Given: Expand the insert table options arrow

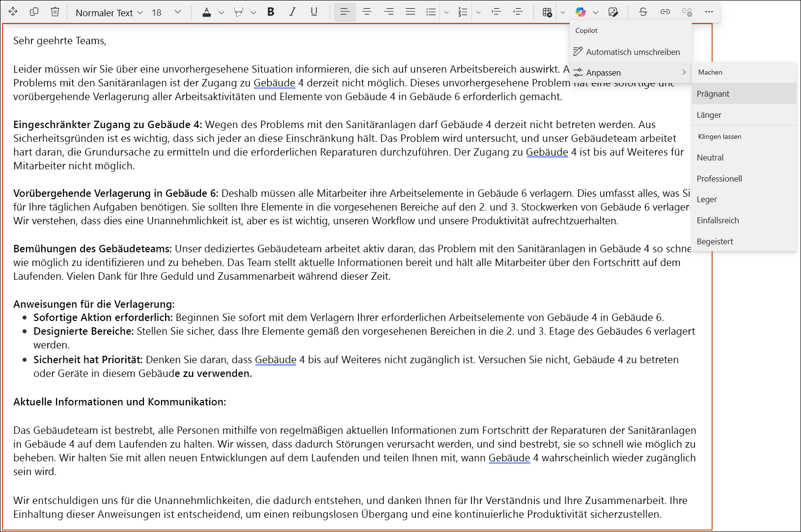Looking at the screenshot, I should point(563,13).
